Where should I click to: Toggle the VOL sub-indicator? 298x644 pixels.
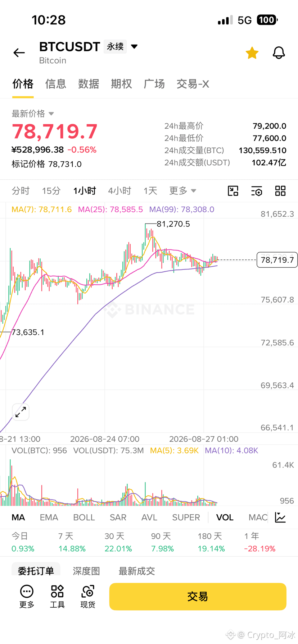click(x=225, y=517)
